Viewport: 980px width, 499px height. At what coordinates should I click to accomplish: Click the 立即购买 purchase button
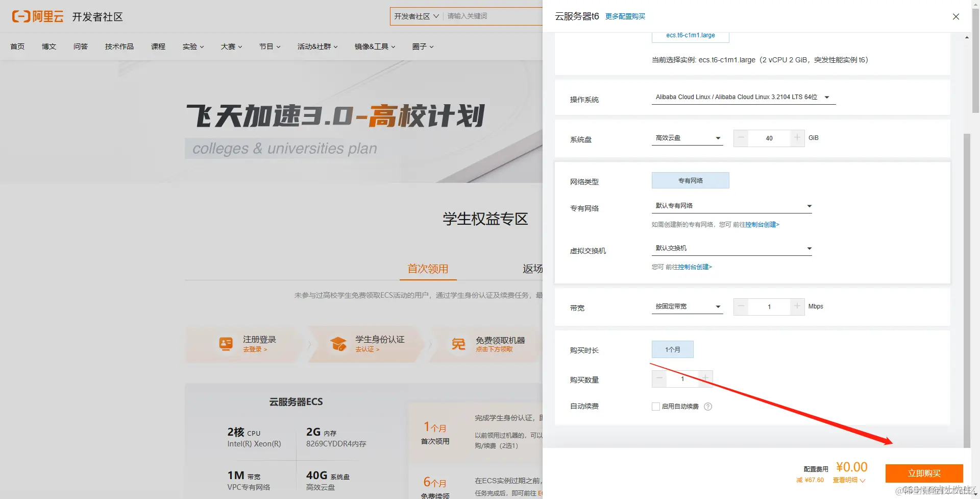point(924,473)
